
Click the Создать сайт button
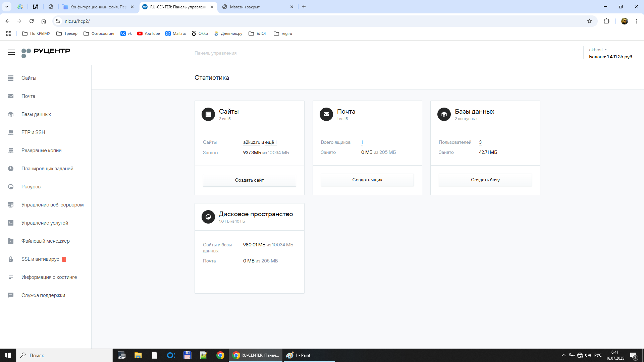point(250,180)
